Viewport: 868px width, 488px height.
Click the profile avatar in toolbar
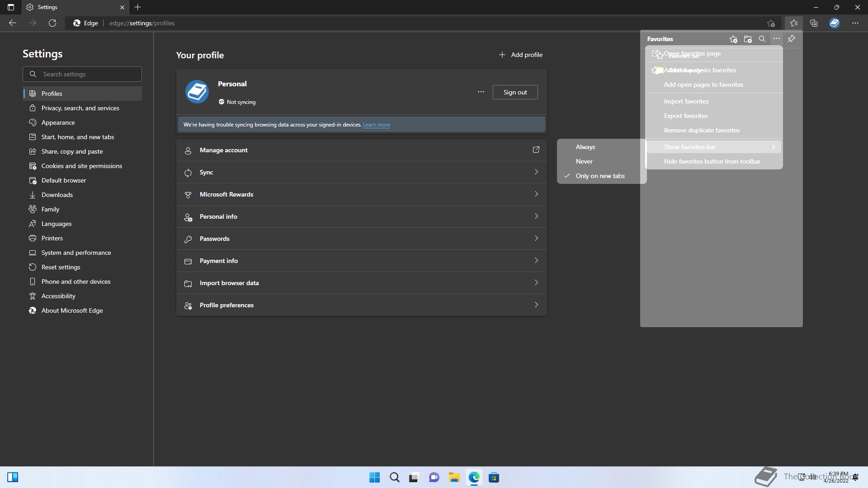pos(835,23)
